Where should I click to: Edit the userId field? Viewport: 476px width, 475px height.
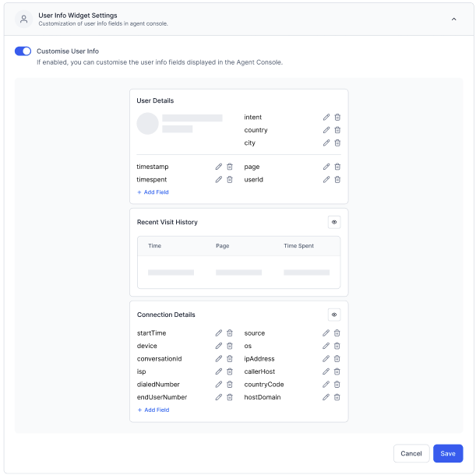coord(326,179)
